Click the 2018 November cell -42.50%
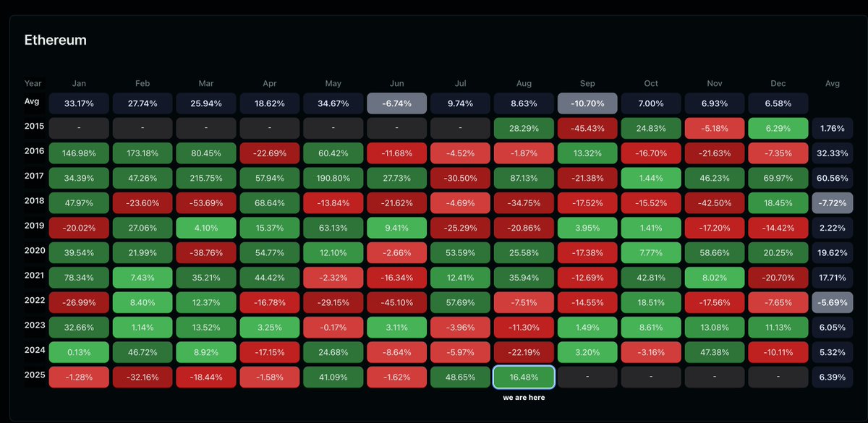The image size is (868, 423). (x=715, y=204)
